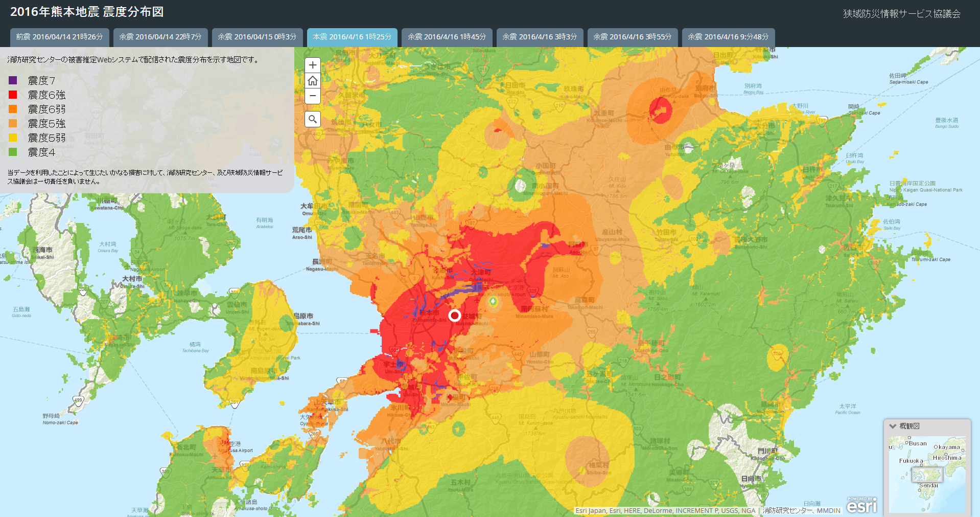Click the 日向市 map label
980x517 pixels.
(751, 479)
